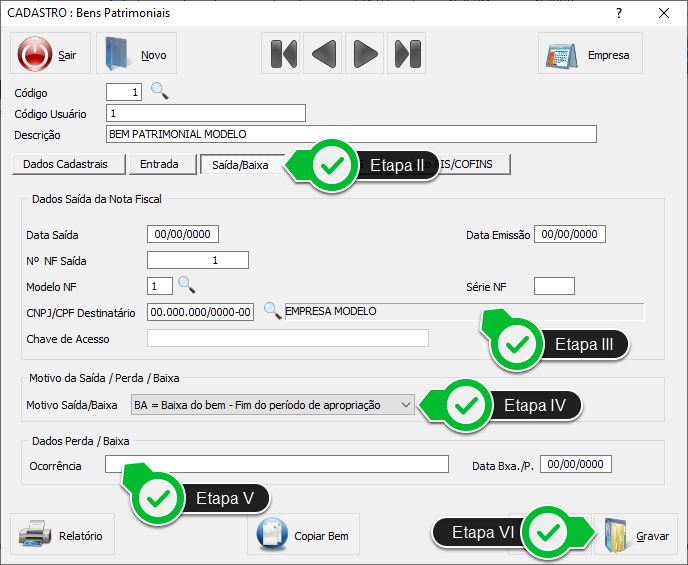This screenshot has height=565, width=688.
Task: Focus the Chave de Acesso field
Action: [287, 338]
